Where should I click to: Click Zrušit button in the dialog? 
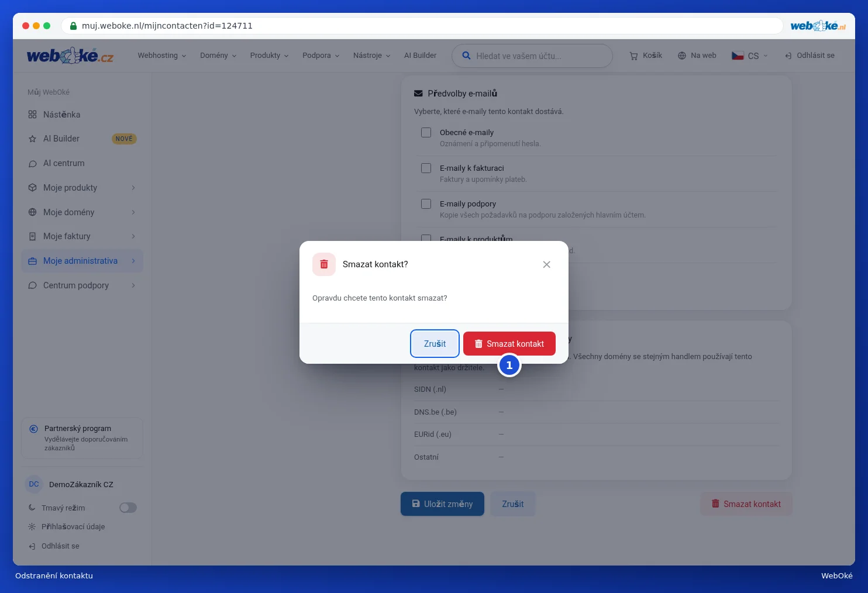435,344
